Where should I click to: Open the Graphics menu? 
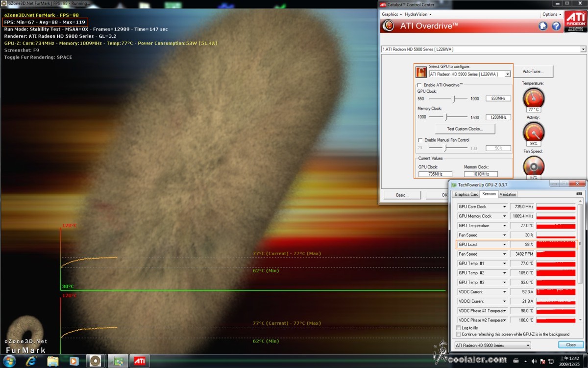click(x=392, y=14)
